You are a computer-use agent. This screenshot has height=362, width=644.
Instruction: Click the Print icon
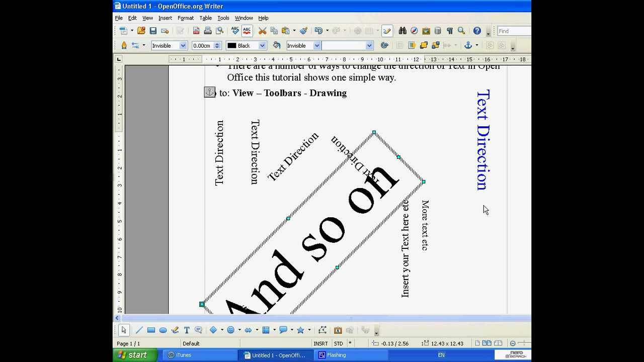point(208,31)
